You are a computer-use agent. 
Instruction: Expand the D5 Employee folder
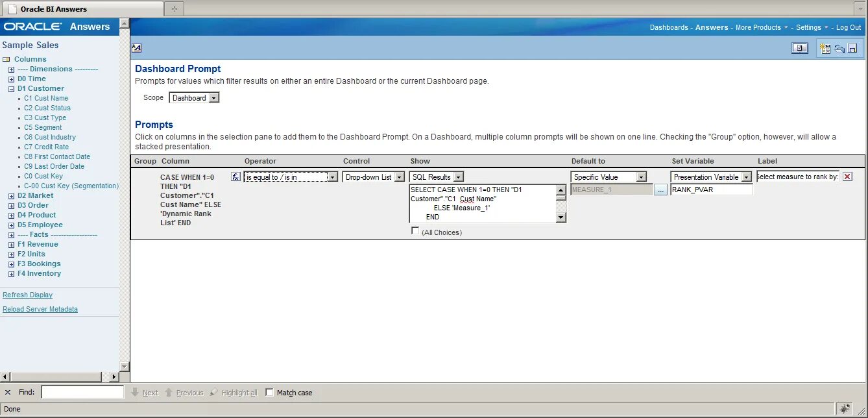click(11, 225)
